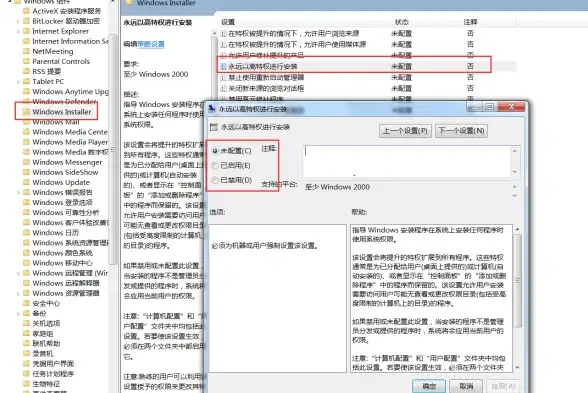Select the Windows 登录选项 tree item
The width and height of the screenshot is (588, 393).
tap(62, 202)
